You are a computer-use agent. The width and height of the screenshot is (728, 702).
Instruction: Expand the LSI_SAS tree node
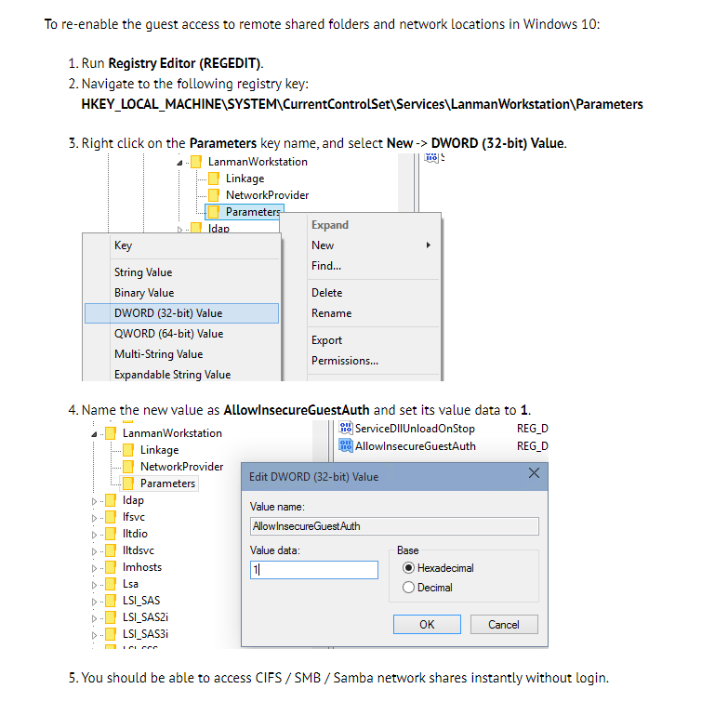(x=94, y=602)
